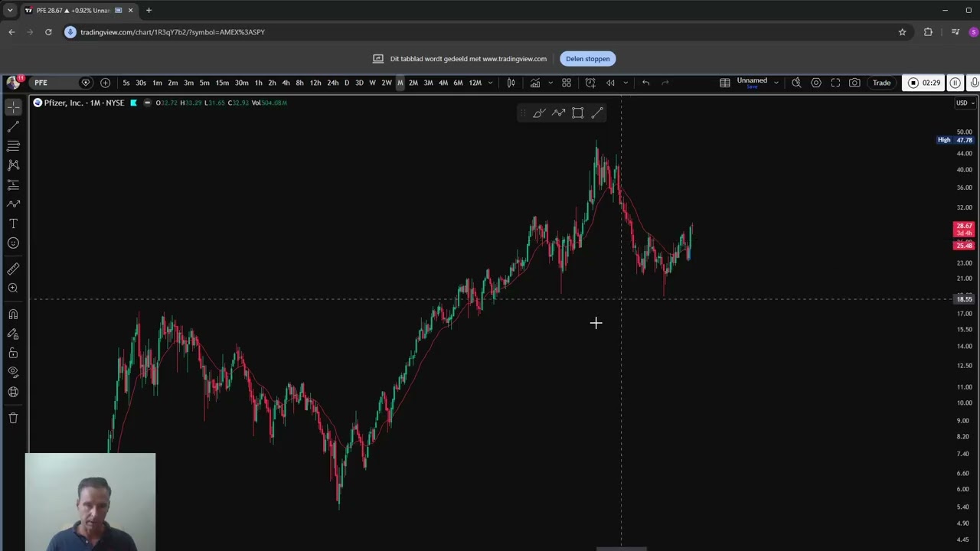Delete drawings with the trash icon
Viewport: 980px width, 551px height.
(13, 418)
